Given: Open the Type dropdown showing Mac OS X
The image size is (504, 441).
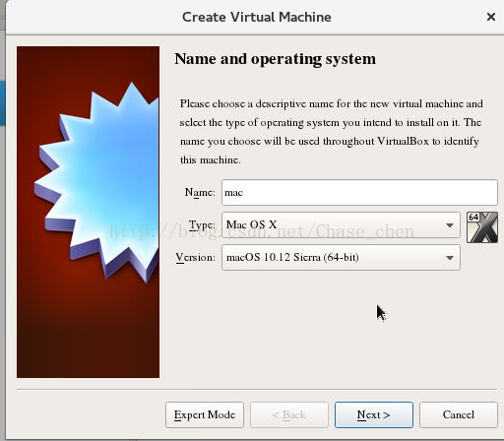Looking at the screenshot, I should (x=341, y=224).
